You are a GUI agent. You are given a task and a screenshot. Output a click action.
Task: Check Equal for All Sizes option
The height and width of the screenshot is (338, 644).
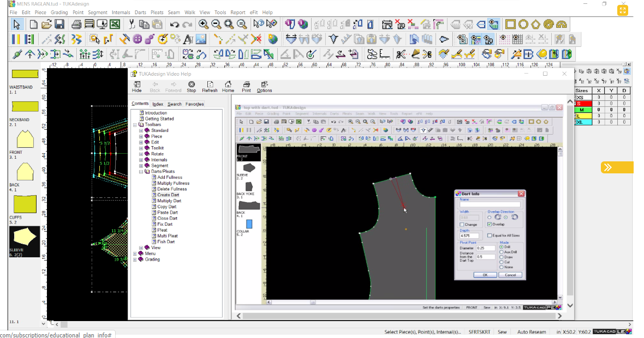(490, 236)
